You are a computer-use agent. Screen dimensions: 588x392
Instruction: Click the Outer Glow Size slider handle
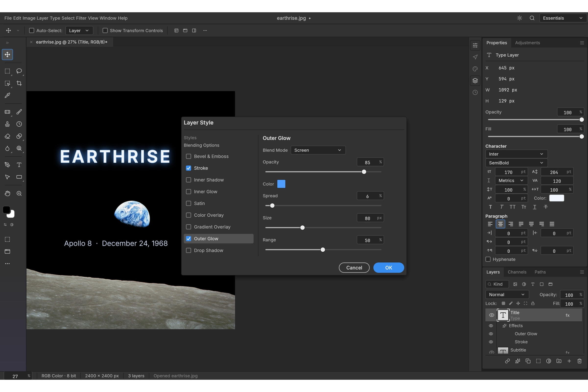click(302, 228)
